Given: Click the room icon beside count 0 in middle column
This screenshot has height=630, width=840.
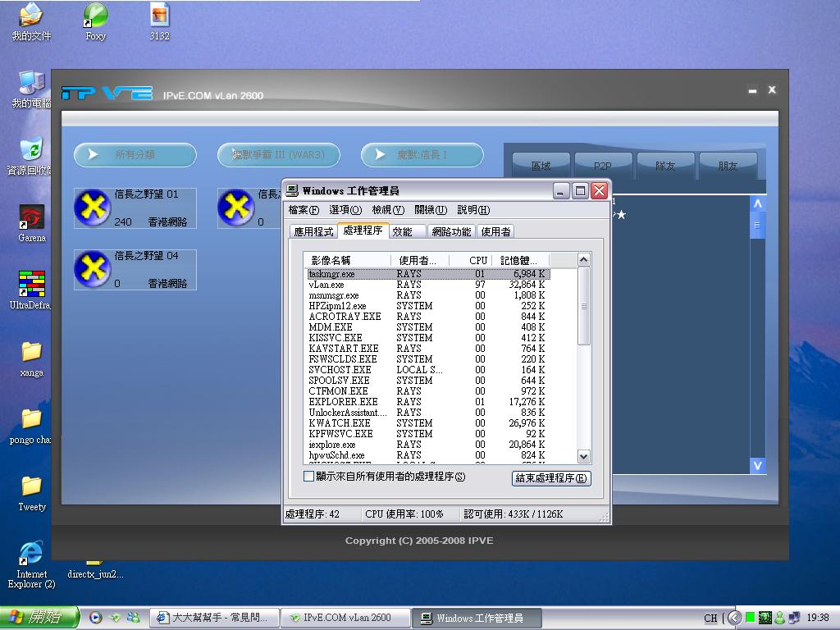Looking at the screenshot, I should point(236,208).
